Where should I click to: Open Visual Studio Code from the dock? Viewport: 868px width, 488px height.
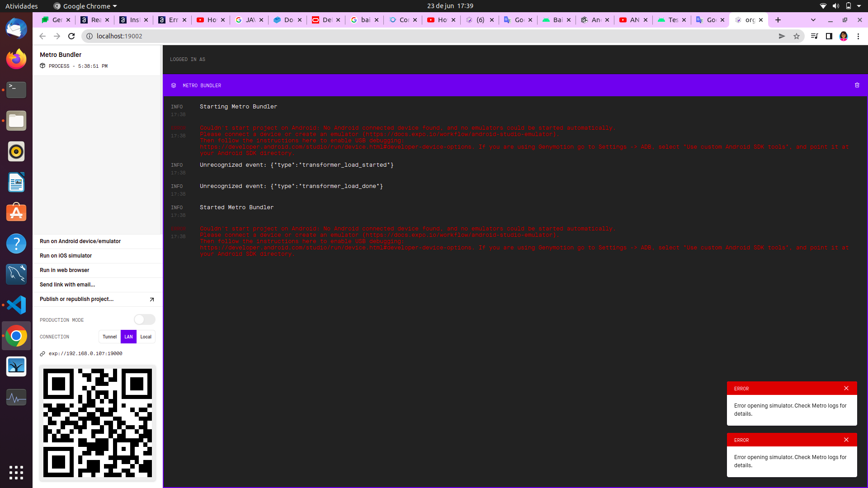[16, 305]
